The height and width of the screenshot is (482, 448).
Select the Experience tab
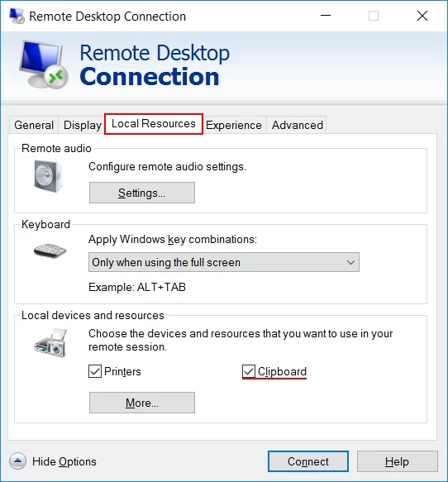(234, 125)
